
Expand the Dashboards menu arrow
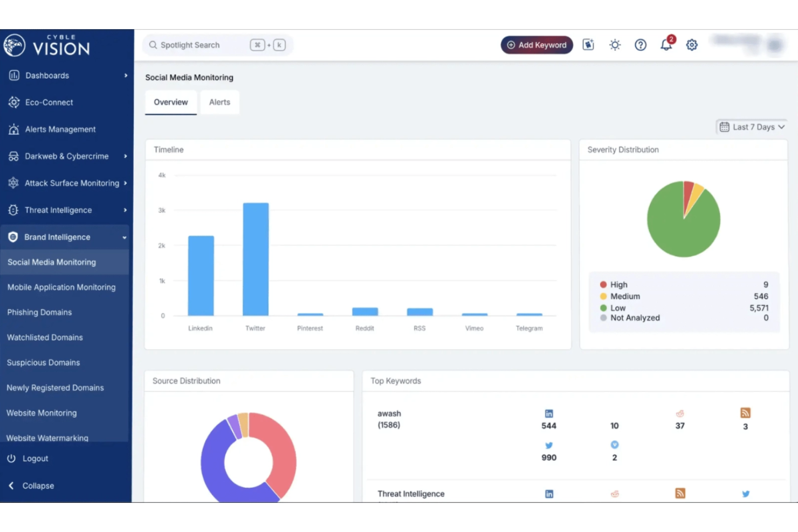pyautogui.click(x=126, y=75)
